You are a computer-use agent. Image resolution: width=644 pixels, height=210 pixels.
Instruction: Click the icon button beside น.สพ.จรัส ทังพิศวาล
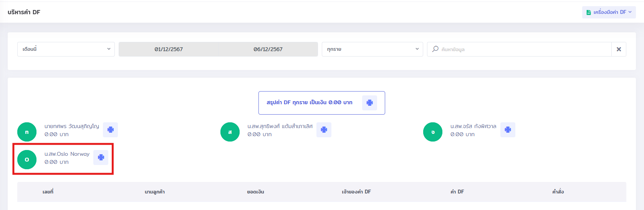coord(508,130)
